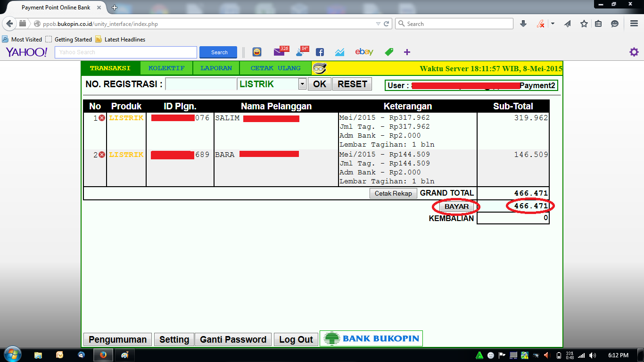This screenshot has width=644, height=362.
Task: Check the weather icon showing 84 degrees
Action: pyautogui.click(x=300, y=52)
